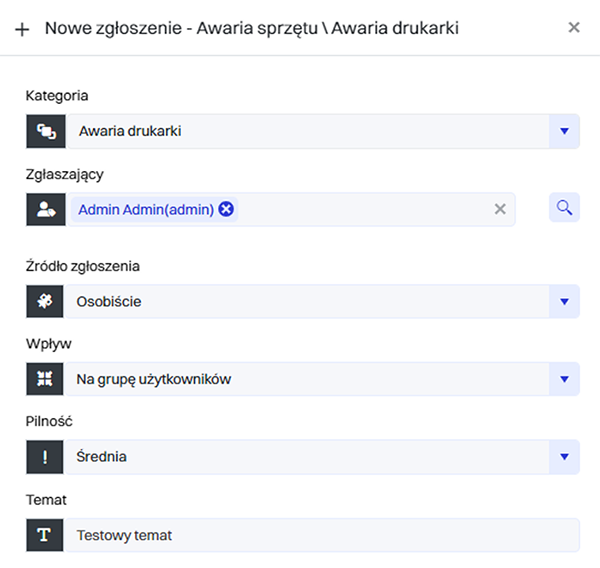Open the Kategoria dropdown arrow
600x568 pixels.
click(564, 131)
